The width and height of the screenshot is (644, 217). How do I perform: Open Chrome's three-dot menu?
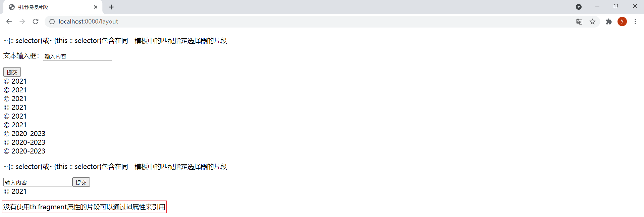coord(635,21)
